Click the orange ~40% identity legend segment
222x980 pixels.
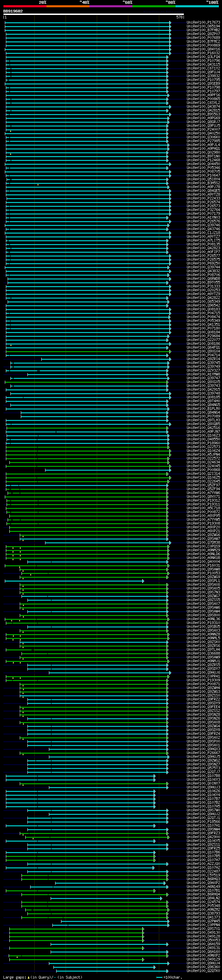pyautogui.click(x=68, y=6)
